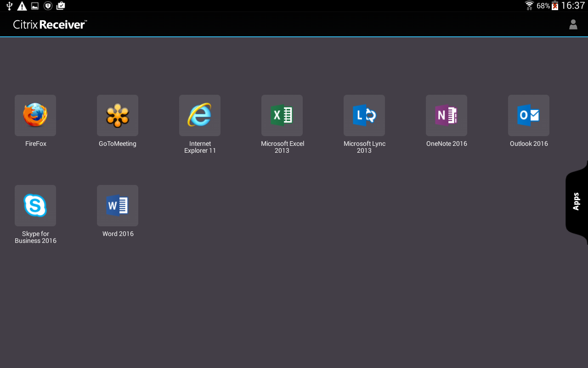Tap the picture notification icon
The height and width of the screenshot is (368, 588).
pyautogui.click(x=35, y=6)
